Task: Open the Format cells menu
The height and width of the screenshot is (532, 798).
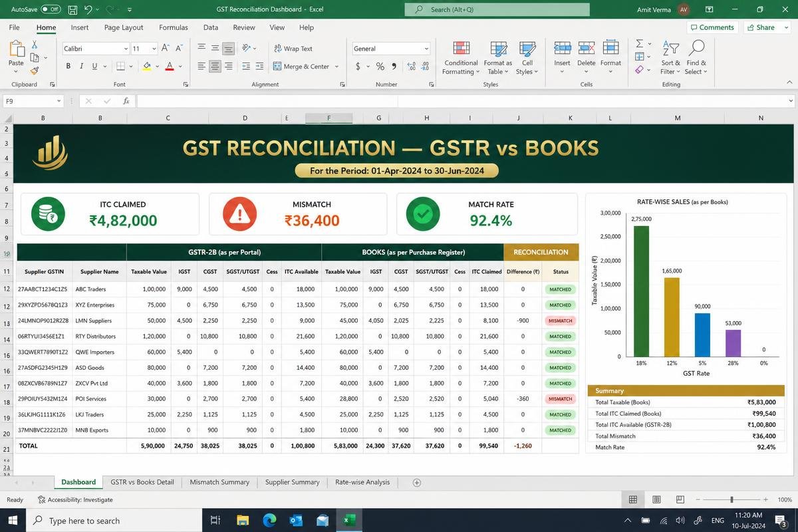Action: [x=610, y=57]
